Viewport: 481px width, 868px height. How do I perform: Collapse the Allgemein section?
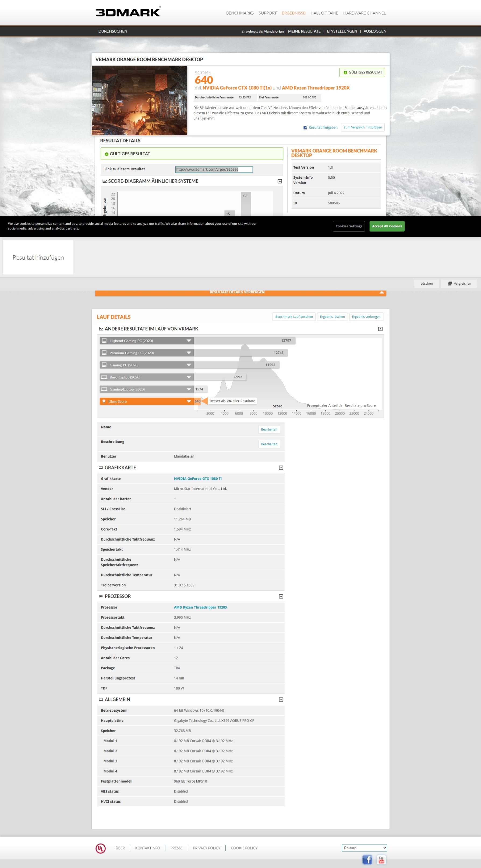tap(281, 700)
